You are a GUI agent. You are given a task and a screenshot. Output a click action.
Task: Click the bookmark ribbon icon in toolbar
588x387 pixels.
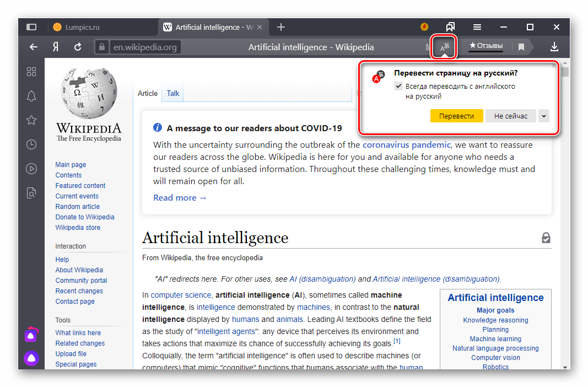click(521, 47)
